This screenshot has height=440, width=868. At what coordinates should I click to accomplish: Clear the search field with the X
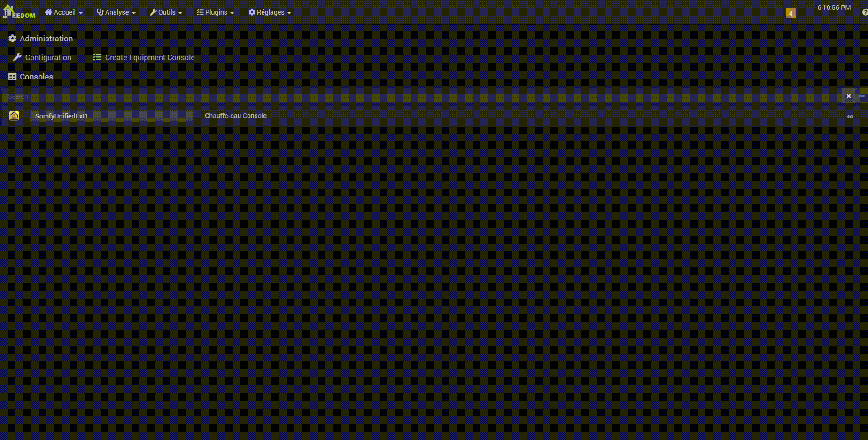849,96
